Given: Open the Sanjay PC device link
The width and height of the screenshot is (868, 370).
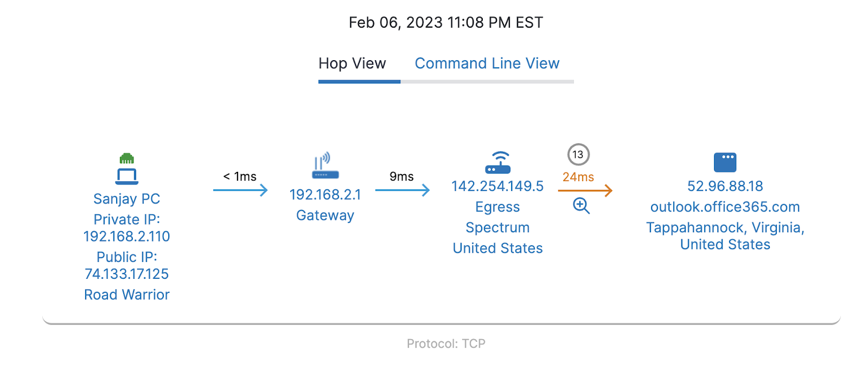Looking at the screenshot, I should coord(126,199).
